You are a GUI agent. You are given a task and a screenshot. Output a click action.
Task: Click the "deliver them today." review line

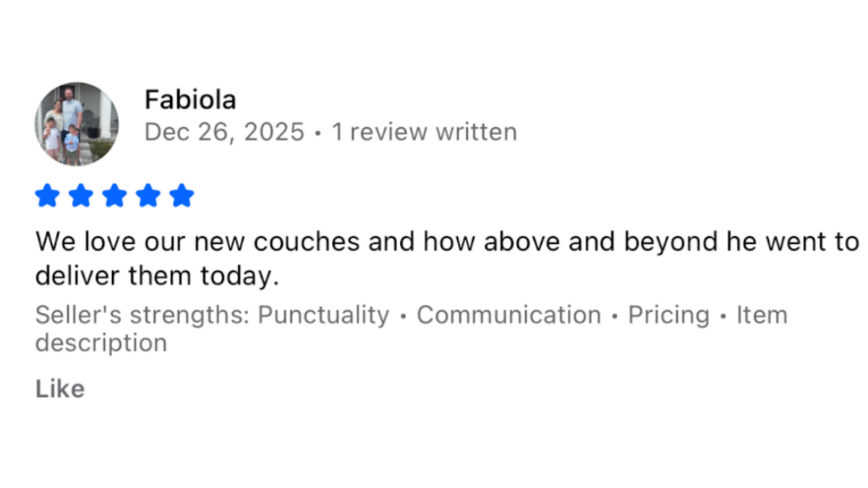click(x=156, y=275)
